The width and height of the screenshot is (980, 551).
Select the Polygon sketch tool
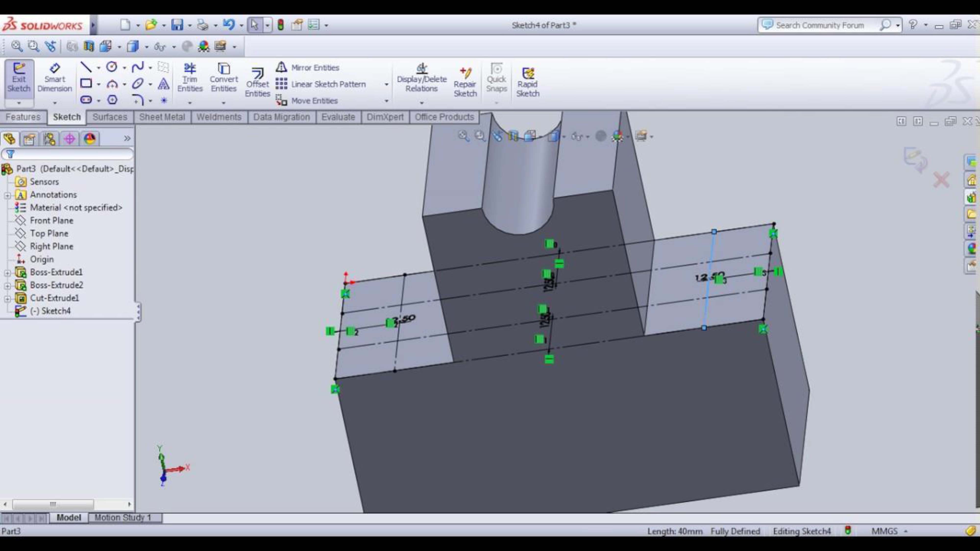(x=112, y=100)
